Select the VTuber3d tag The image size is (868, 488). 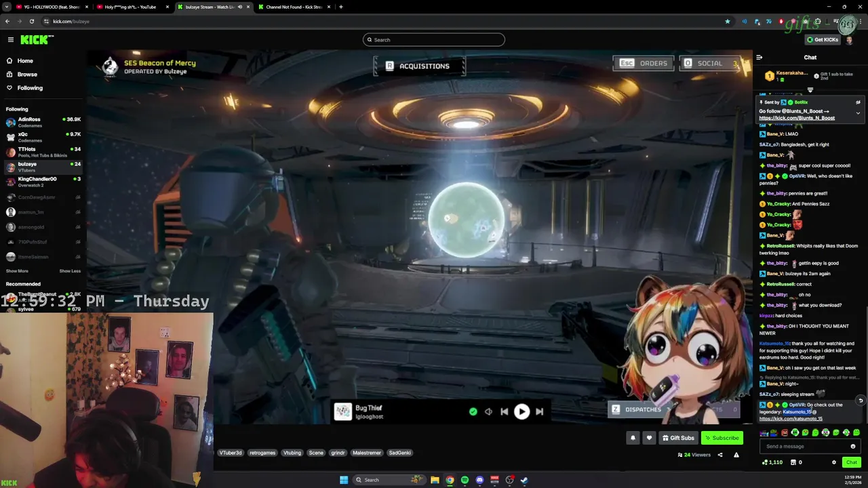[231, 453]
